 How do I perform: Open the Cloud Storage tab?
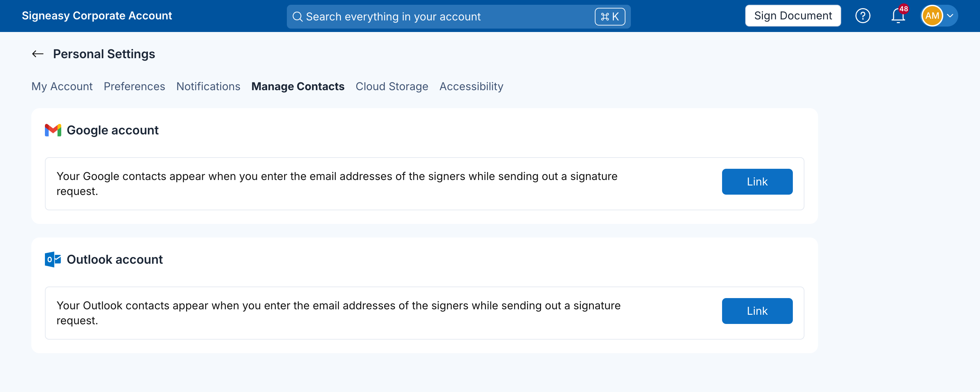coord(392,86)
